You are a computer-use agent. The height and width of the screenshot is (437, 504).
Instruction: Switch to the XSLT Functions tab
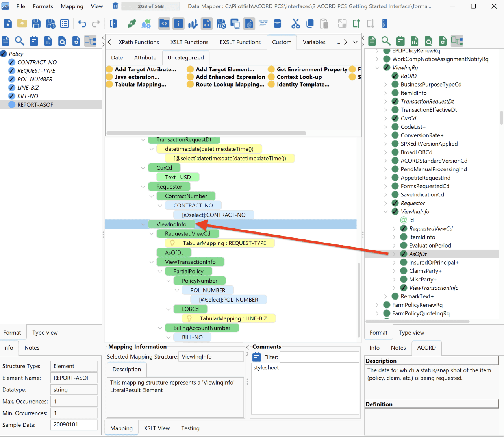pos(189,42)
